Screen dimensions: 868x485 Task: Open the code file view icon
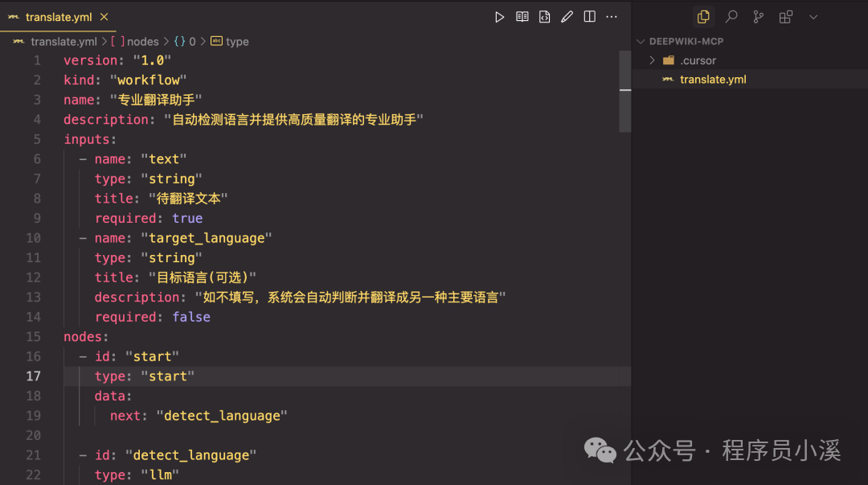point(545,16)
